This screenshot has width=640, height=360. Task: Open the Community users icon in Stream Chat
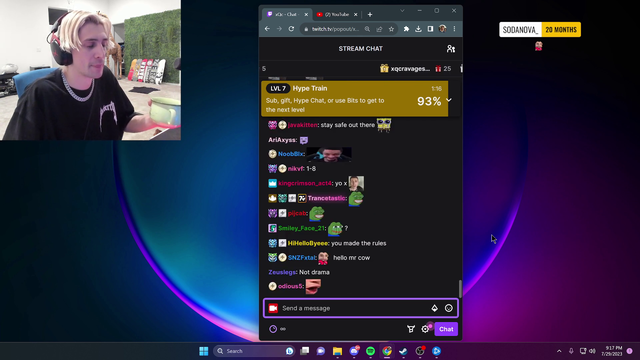[x=451, y=49]
